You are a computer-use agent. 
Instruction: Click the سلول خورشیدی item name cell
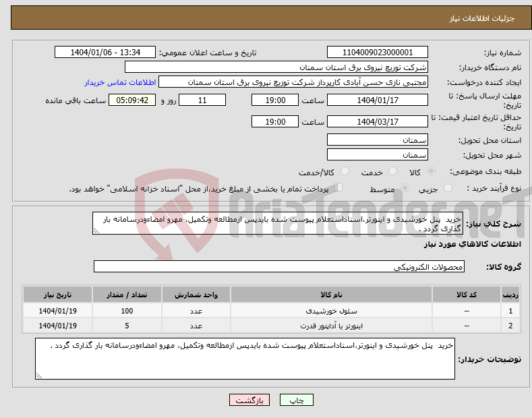pos(331,311)
